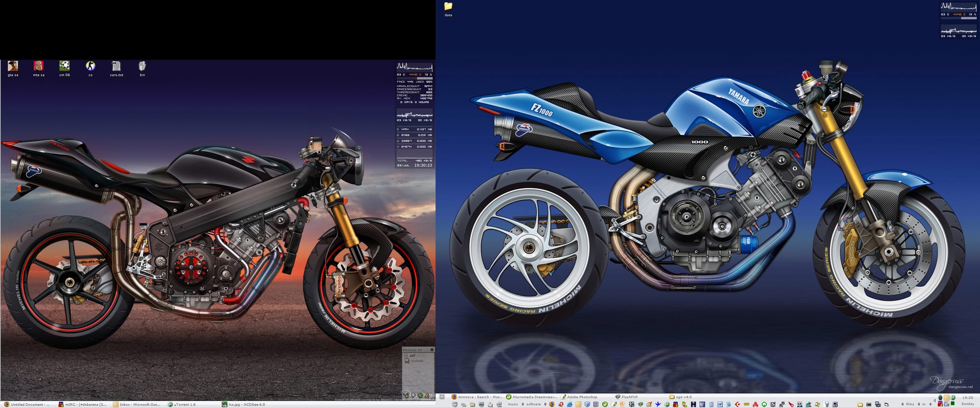Switch to Adobe Photoshop taskbar button

(x=579, y=397)
